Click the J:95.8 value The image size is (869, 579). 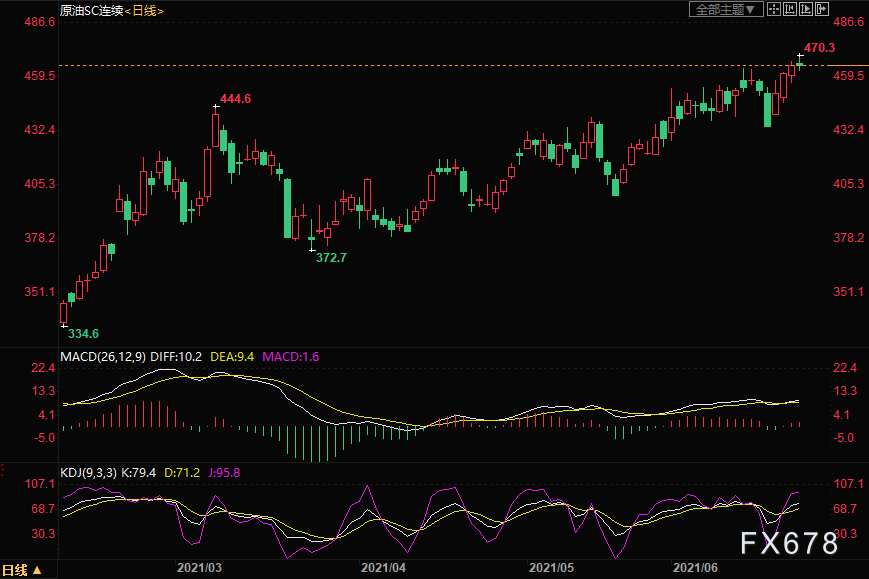[x=224, y=473]
